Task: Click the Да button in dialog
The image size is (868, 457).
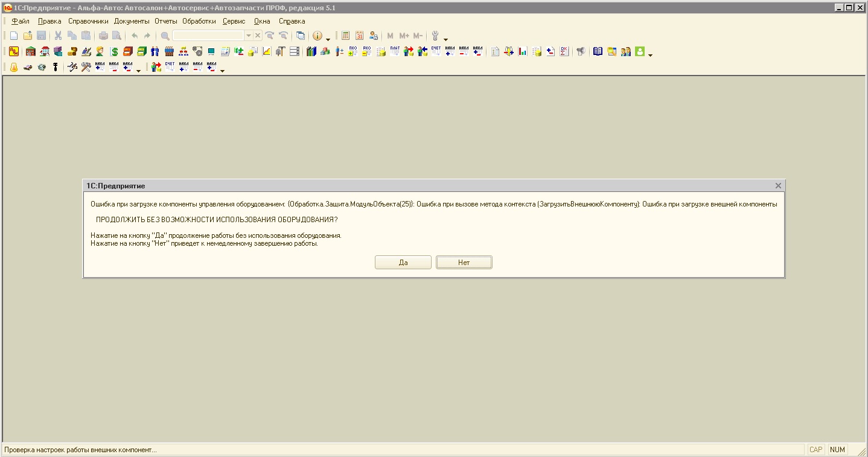Action: (403, 263)
